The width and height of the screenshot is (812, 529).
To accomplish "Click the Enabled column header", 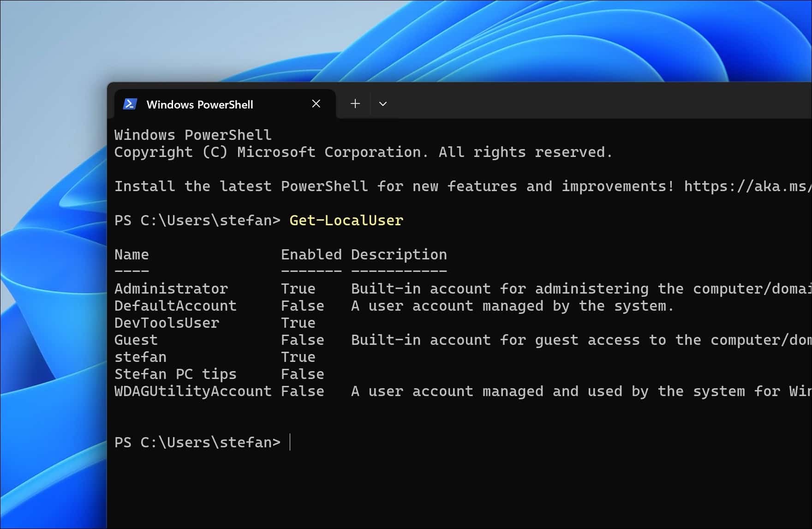I will 311,255.
